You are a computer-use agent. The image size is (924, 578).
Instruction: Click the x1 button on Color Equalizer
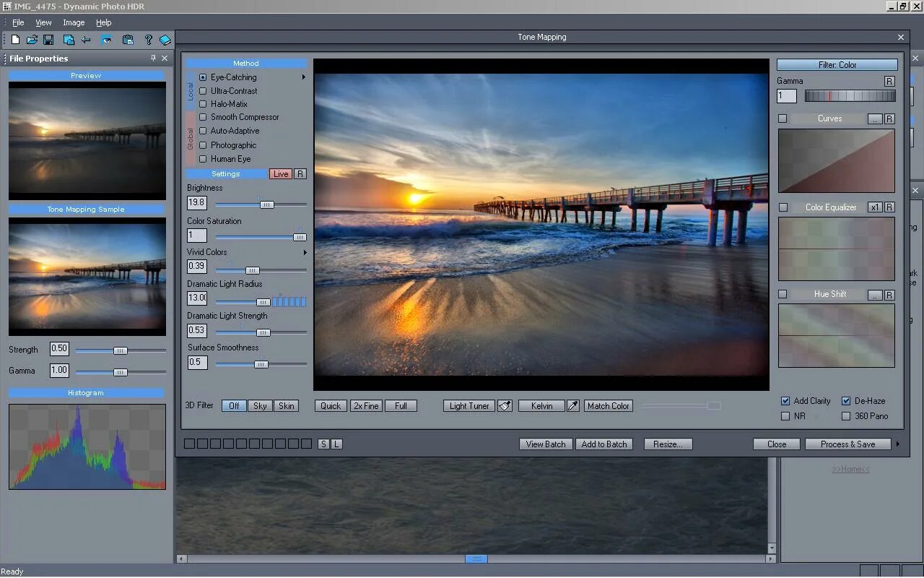(x=874, y=207)
